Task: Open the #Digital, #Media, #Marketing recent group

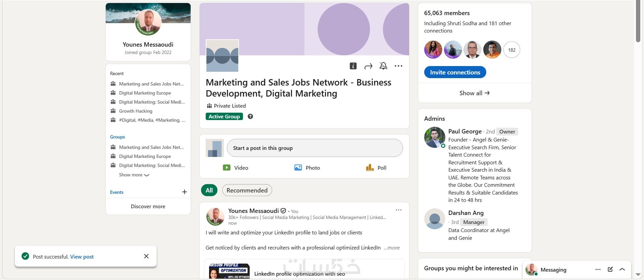Action: coord(152,120)
